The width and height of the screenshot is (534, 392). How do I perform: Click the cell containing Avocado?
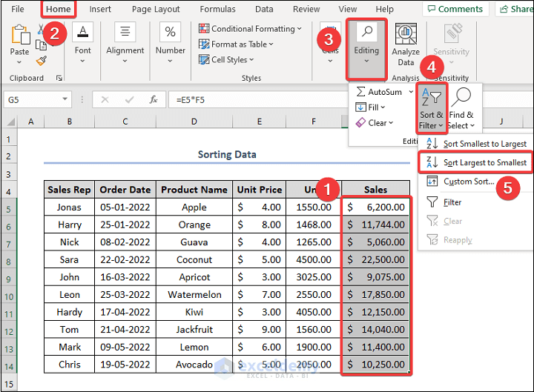pyautogui.click(x=194, y=365)
